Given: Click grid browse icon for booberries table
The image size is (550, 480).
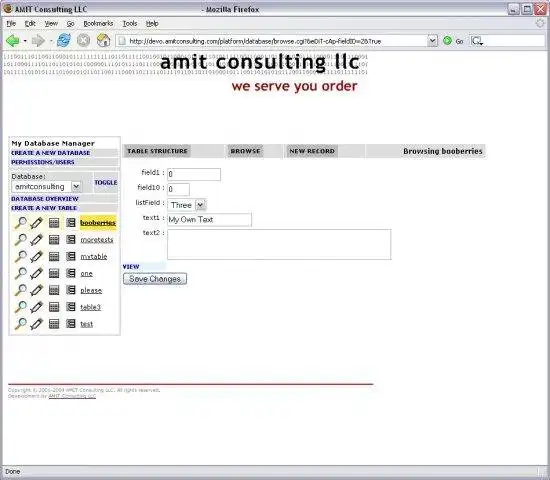Looking at the screenshot, I should coord(54,223).
